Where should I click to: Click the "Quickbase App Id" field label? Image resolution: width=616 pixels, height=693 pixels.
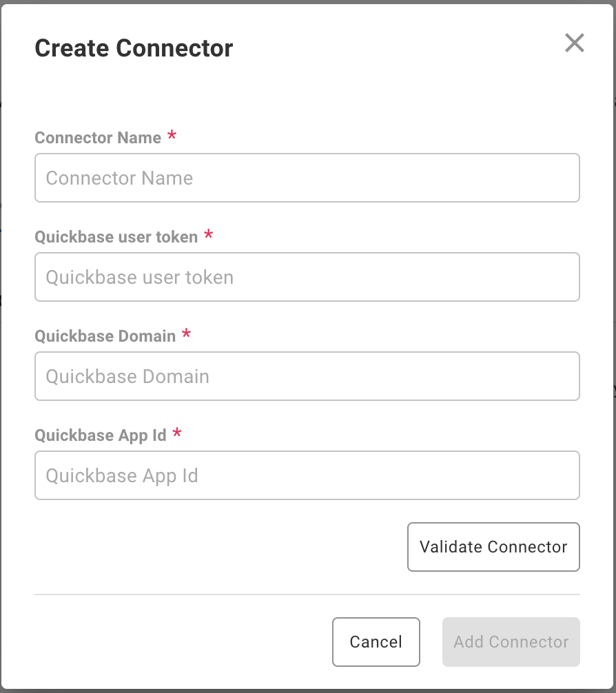click(x=101, y=435)
